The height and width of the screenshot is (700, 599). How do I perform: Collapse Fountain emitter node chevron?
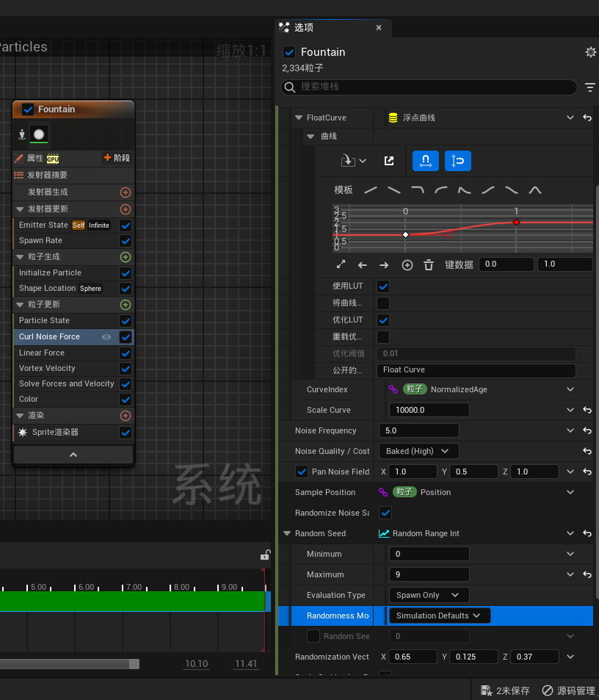pyautogui.click(x=73, y=455)
